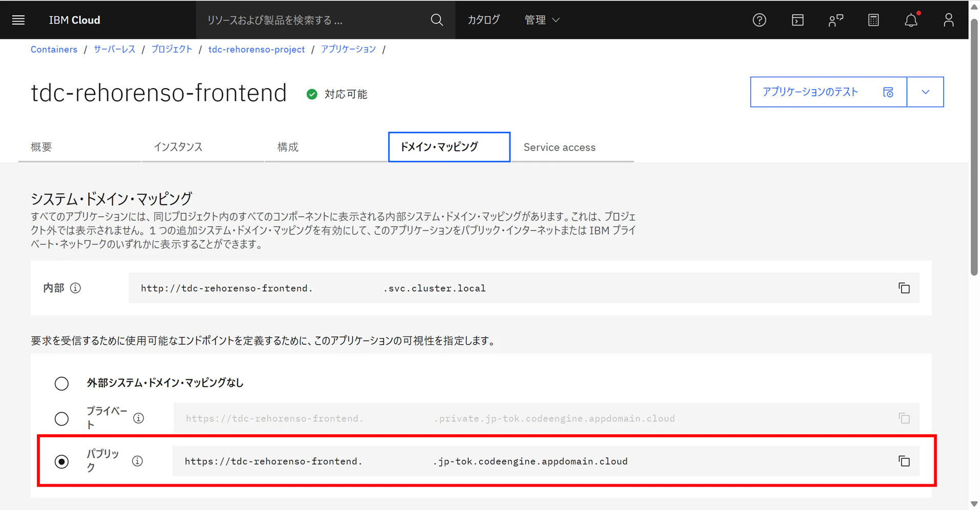Click the IBM Cloud logo
980x510 pixels.
pos(75,20)
